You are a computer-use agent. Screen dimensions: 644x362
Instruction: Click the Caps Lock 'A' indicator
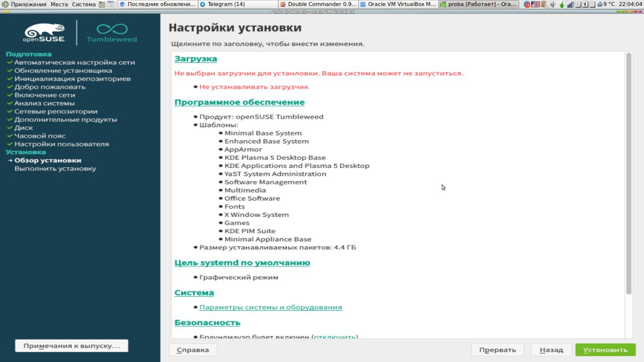point(578,5)
